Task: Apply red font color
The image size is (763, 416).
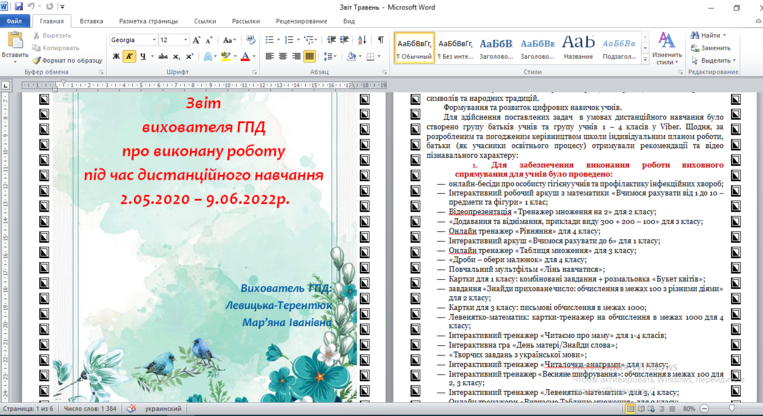Action: tap(246, 56)
